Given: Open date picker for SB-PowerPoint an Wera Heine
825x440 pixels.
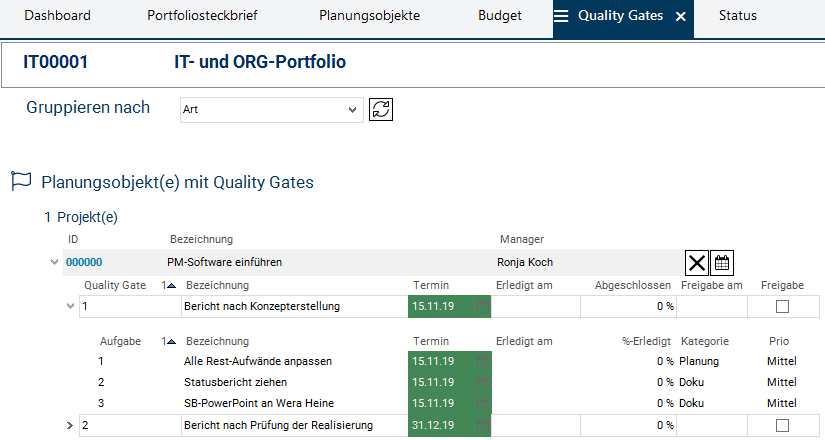Looking at the screenshot, I should (x=483, y=403).
